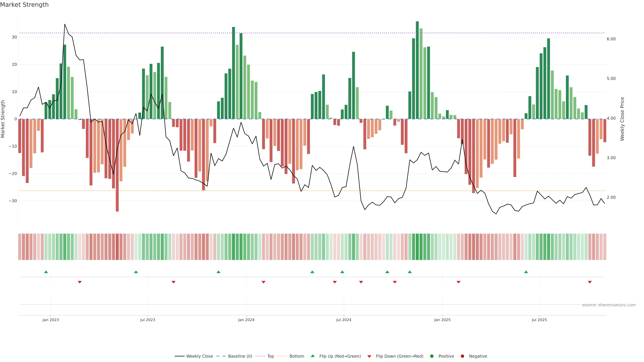Click Flip Down marker after Jan 2025
This screenshot has width=644, height=362.
point(459,282)
